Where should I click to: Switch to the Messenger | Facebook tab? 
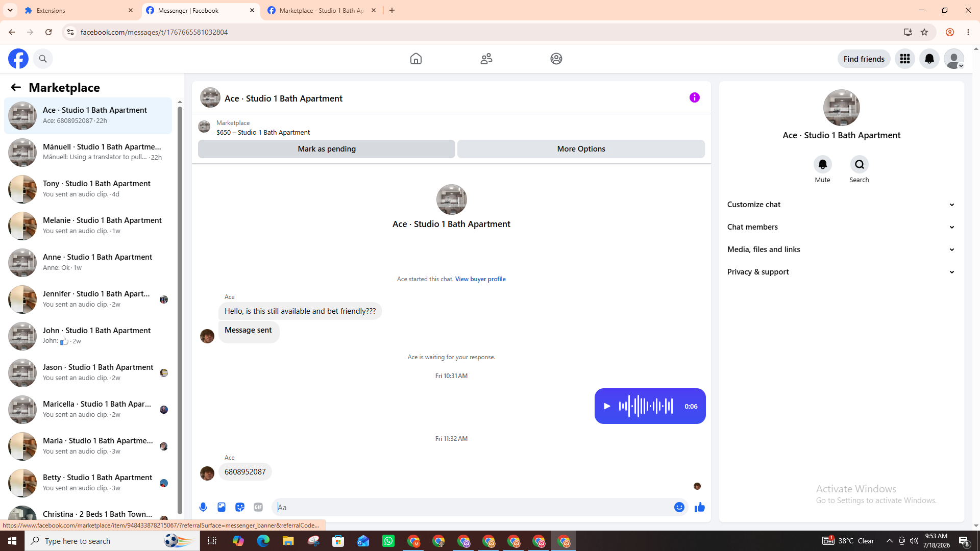[x=200, y=10]
